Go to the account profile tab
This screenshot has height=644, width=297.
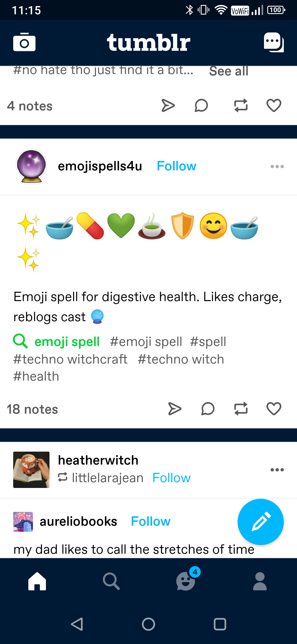coord(260,581)
